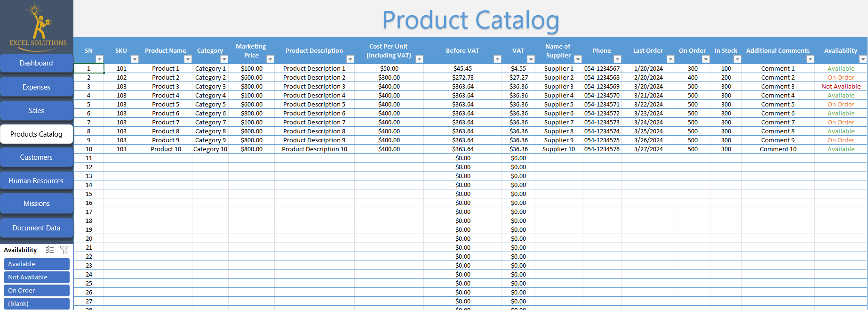Click the Supplier 4 cell
Screen dimensions: 868x310
pos(559,96)
